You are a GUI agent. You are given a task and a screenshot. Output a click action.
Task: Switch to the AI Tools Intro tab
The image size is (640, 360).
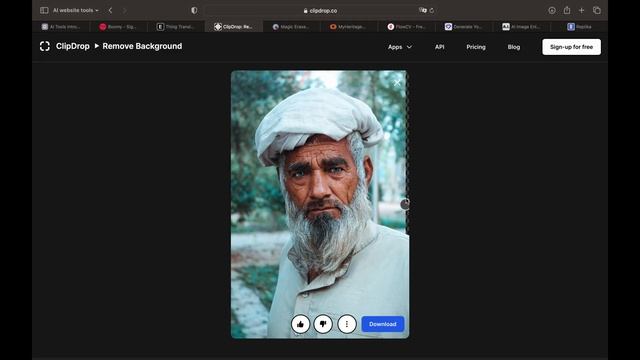pos(61,27)
